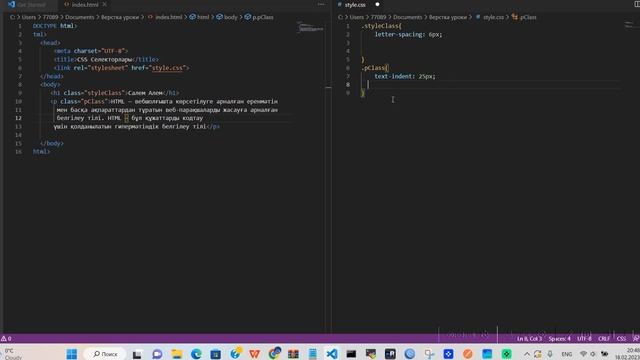Open WPS Office from the taskbar
640x360 pixels.
[x=255, y=354]
